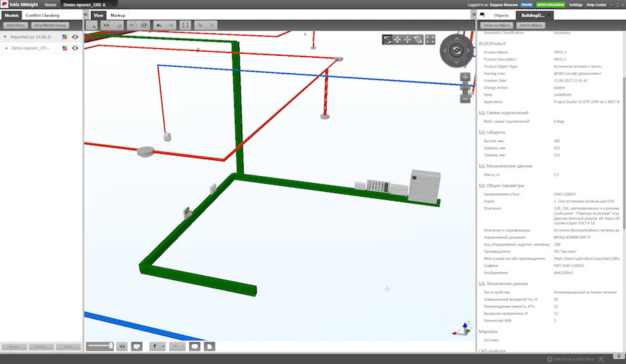Select the area selection tool in toolbar

pyautogui.click(x=92, y=25)
